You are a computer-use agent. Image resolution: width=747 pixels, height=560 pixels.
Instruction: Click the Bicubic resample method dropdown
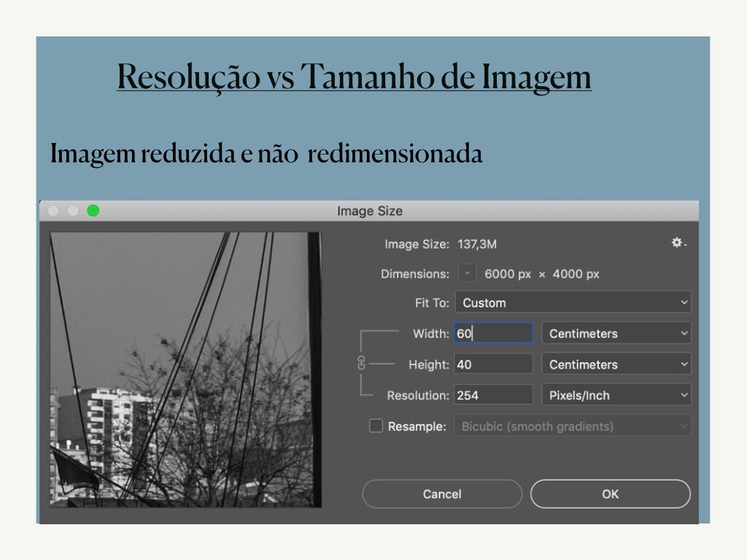[573, 426]
